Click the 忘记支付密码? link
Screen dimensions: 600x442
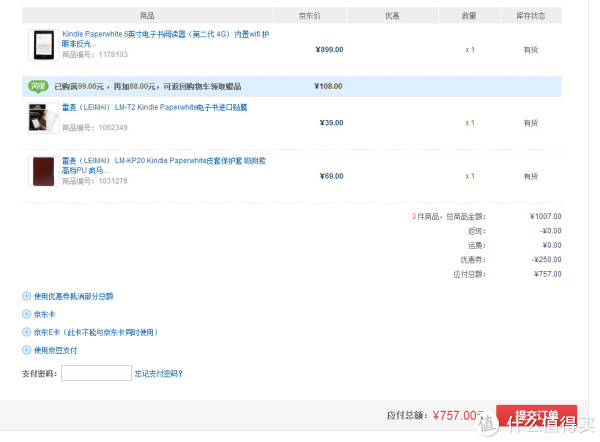pos(158,373)
